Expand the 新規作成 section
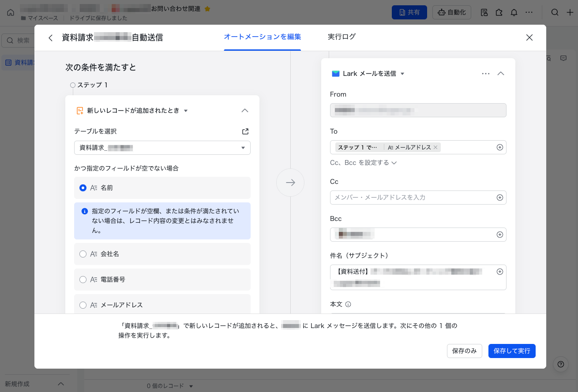Screen dimensions: 578x392 click(x=61, y=384)
